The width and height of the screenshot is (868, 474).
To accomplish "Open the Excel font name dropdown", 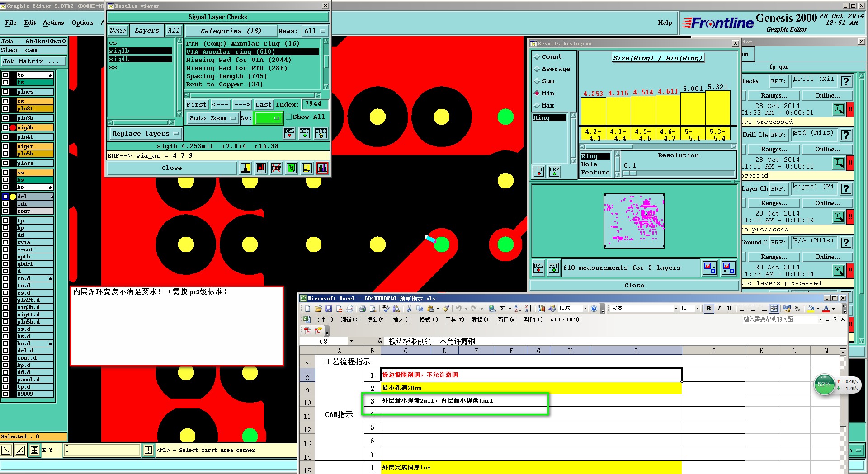I will pos(676,309).
